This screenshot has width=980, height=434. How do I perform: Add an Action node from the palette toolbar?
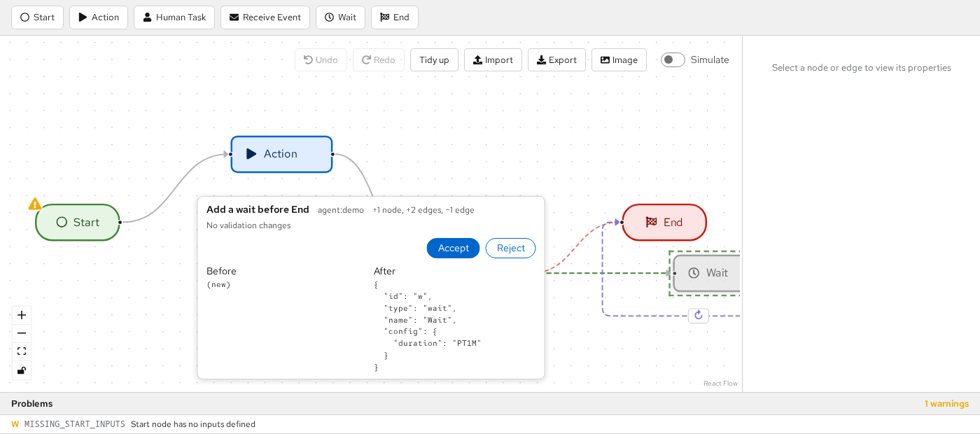(x=99, y=17)
